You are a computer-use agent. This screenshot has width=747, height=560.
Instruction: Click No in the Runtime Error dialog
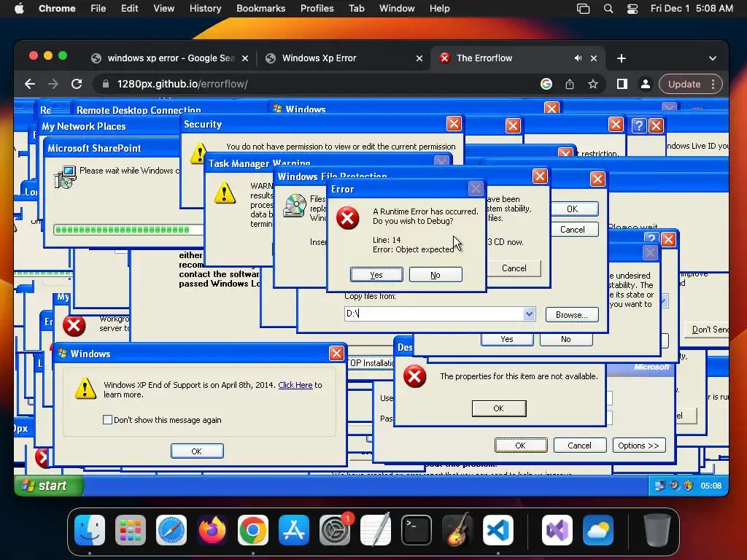[436, 275]
